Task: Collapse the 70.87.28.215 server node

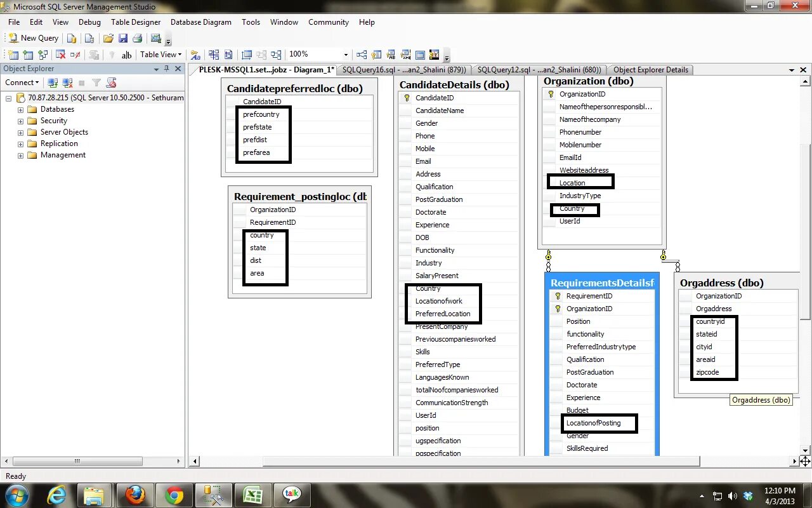Action: (9, 98)
